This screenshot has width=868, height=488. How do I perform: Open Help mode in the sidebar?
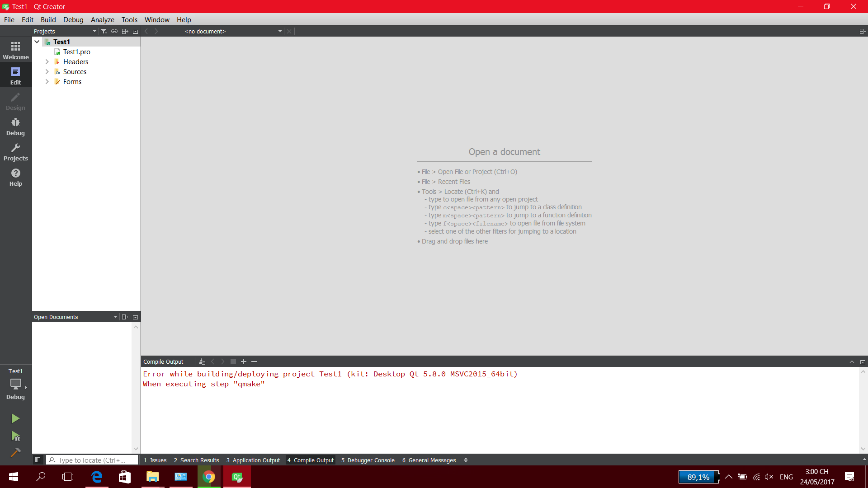(15, 177)
